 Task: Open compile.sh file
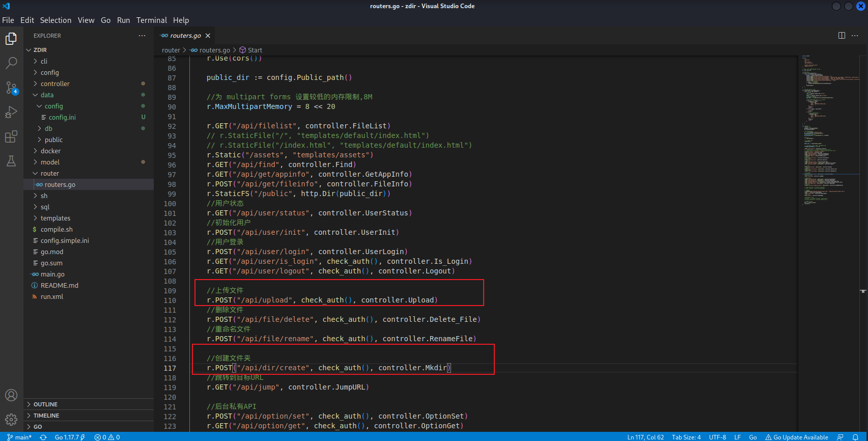89,229
